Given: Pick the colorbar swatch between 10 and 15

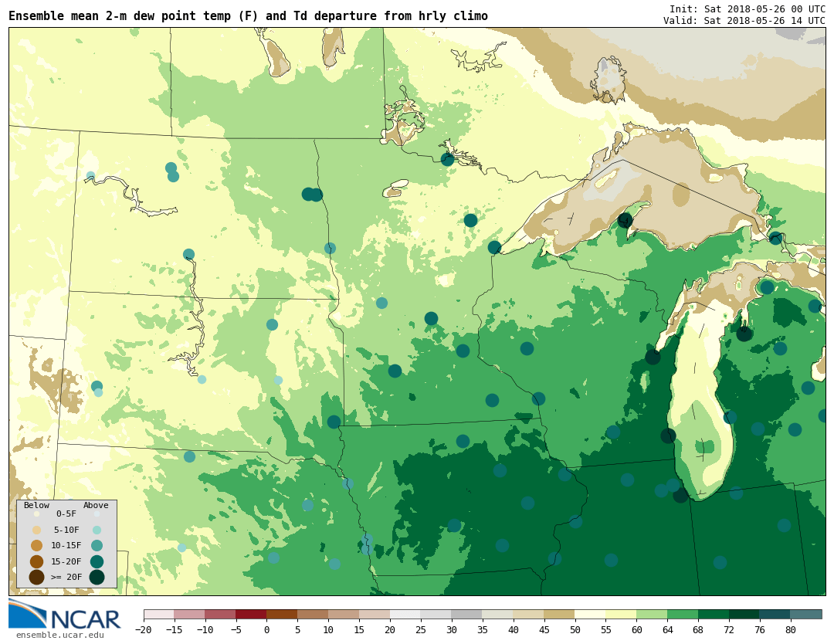Looking at the screenshot, I should pyautogui.click(x=344, y=615).
